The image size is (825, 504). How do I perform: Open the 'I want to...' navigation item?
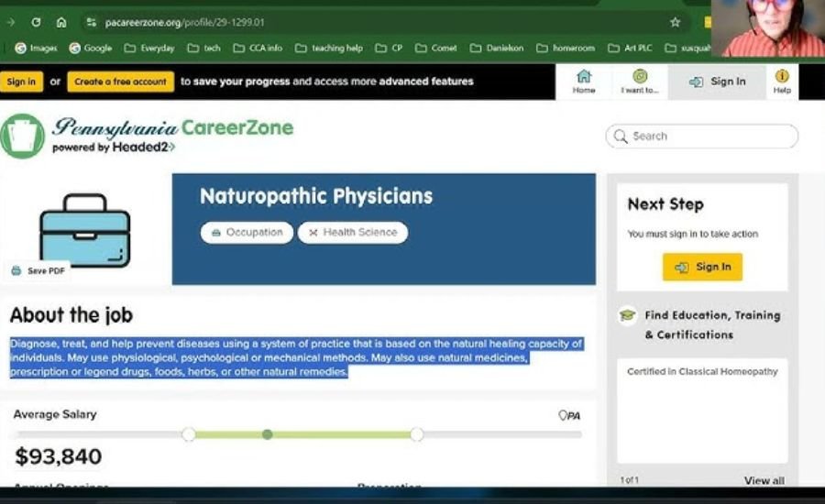coord(640,82)
